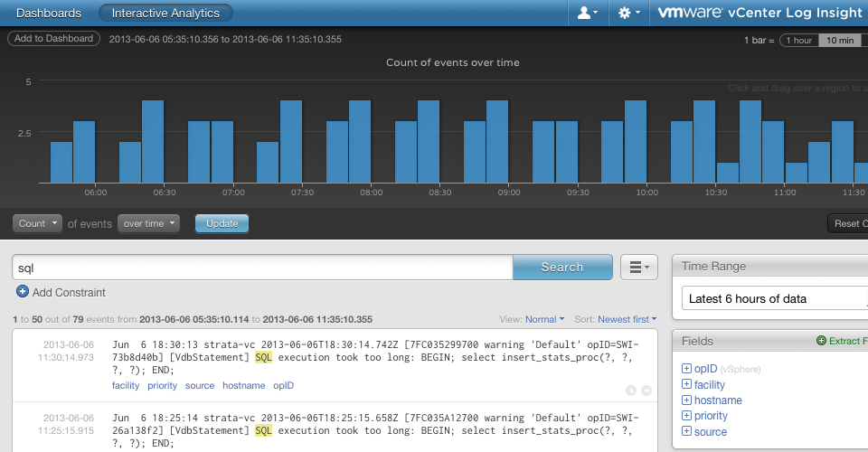Image resolution: width=868 pixels, height=452 pixels.
Task: Click the Reset chart button
Action: point(847,223)
